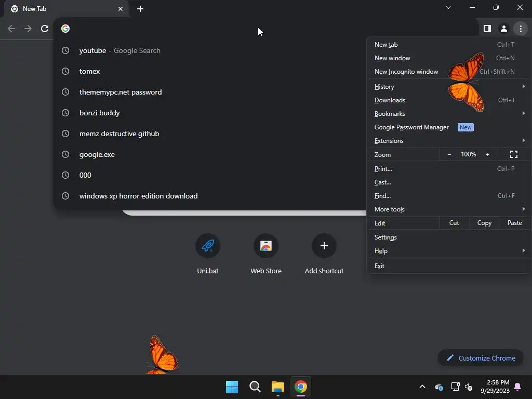Open Google Password Manager
Viewport: 532px width, 399px height.
tap(449, 127)
